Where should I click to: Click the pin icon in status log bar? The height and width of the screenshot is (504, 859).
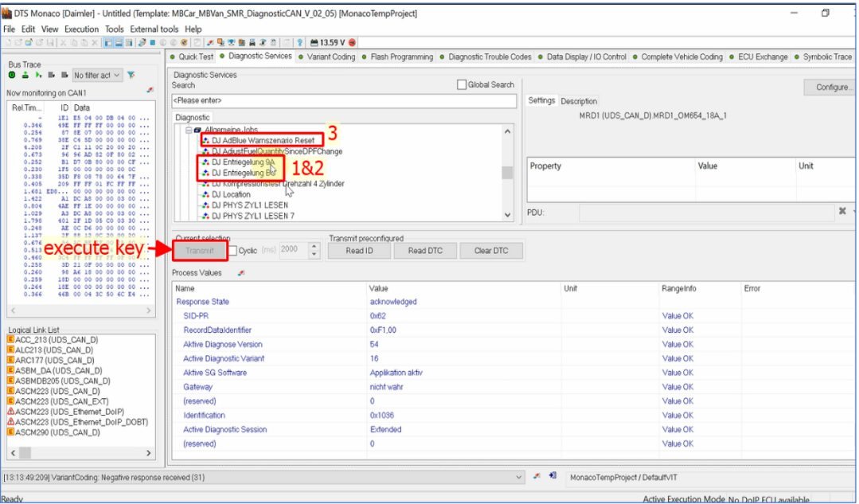[537, 476]
